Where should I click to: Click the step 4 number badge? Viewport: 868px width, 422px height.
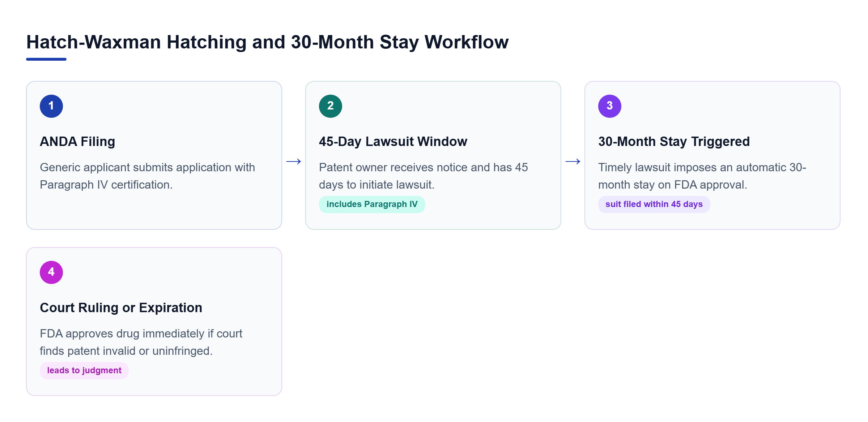pos(51,272)
